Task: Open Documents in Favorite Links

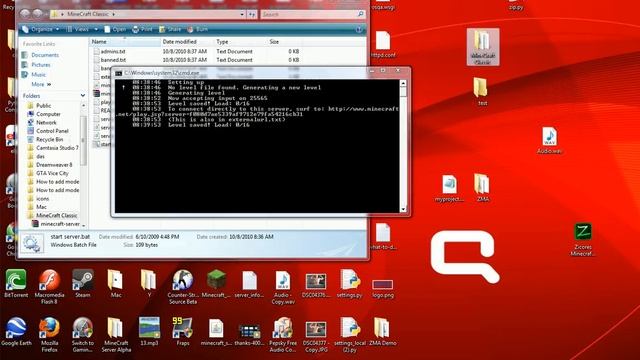Action: [45, 55]
